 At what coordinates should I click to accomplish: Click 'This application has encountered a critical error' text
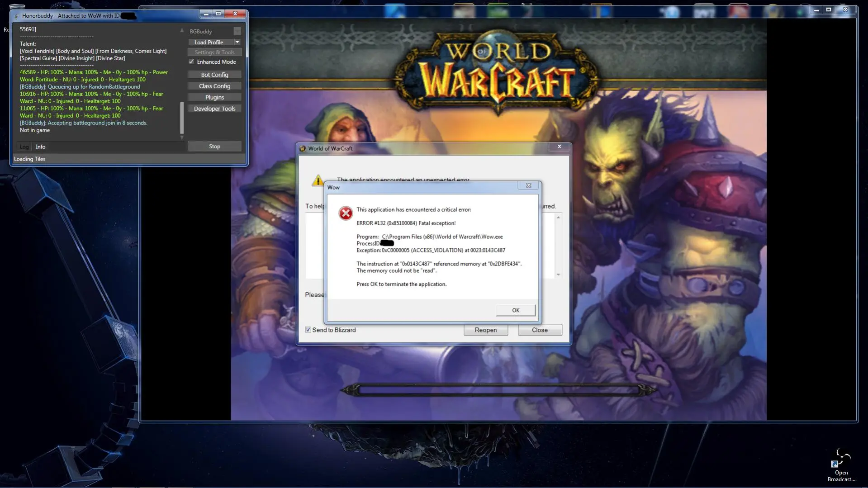click(414, 209)
